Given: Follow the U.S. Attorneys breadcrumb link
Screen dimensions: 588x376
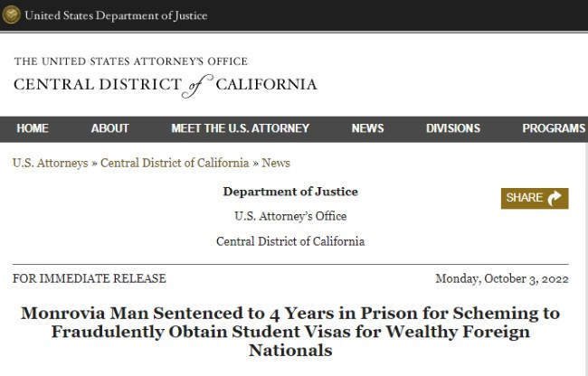Looking at the screenshot, I should click(51, 163).
